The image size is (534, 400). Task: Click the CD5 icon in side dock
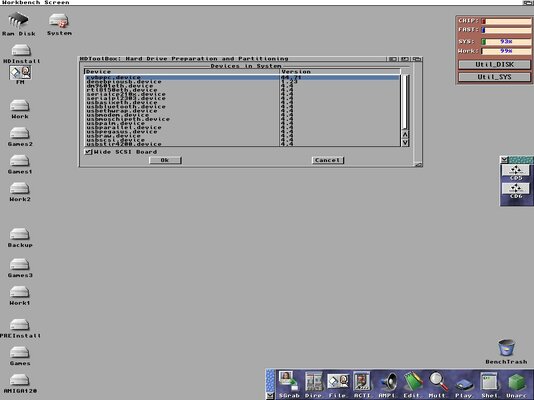[516, 172]
